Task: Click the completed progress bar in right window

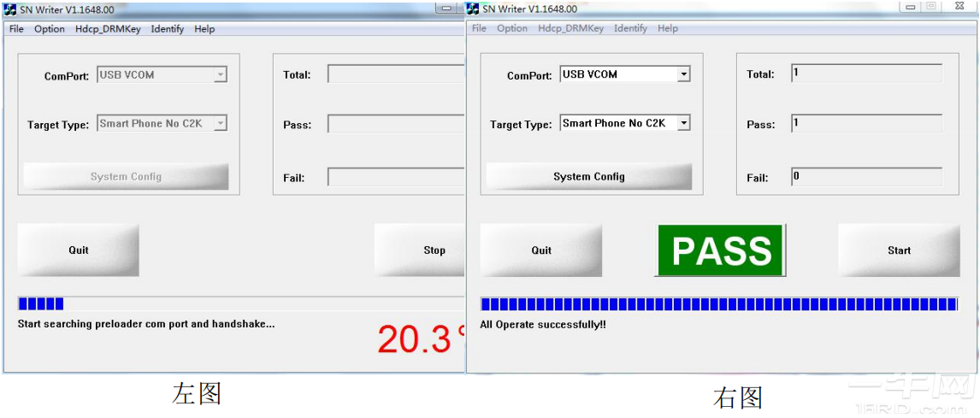Action: click(718, 304)
